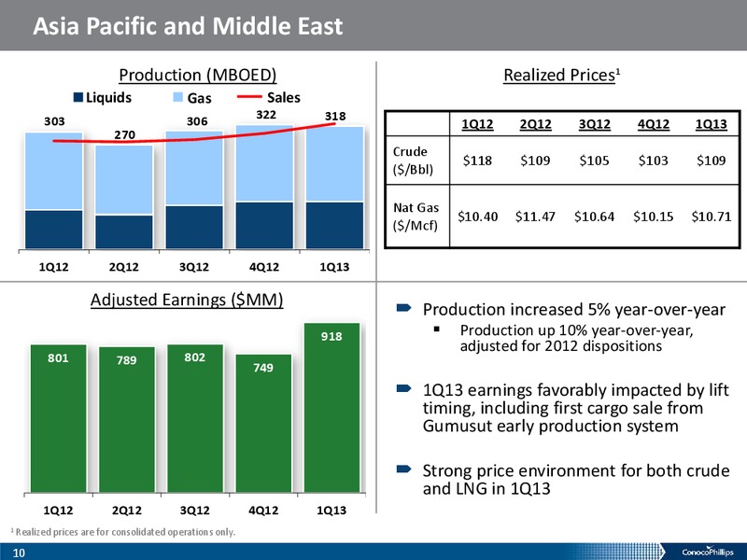
Task: Click the 4Q12 liquids segment in production chart
Action: click(264, 225)
